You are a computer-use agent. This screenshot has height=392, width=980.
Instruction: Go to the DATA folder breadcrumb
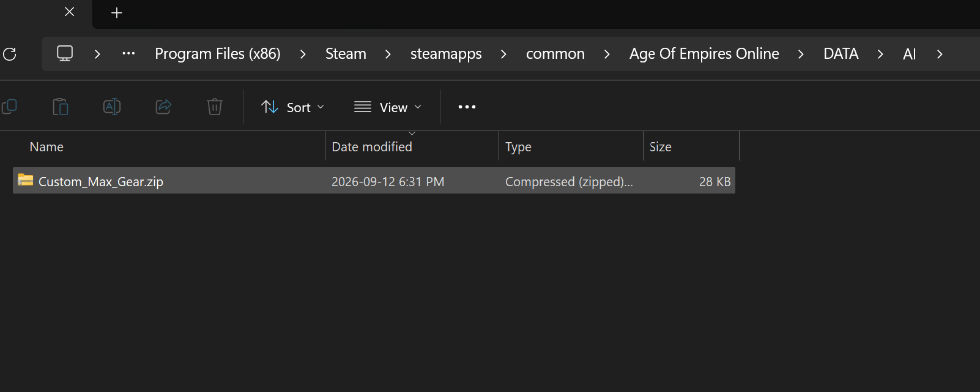point(841,54)
